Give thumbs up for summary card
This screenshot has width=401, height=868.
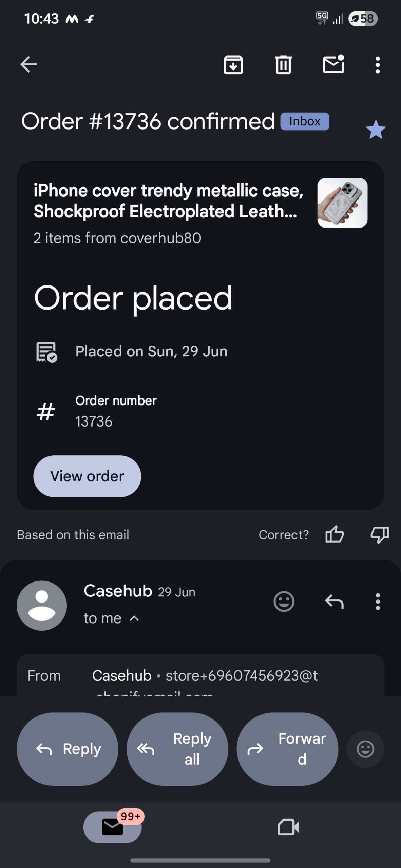[x=335, y=535]
